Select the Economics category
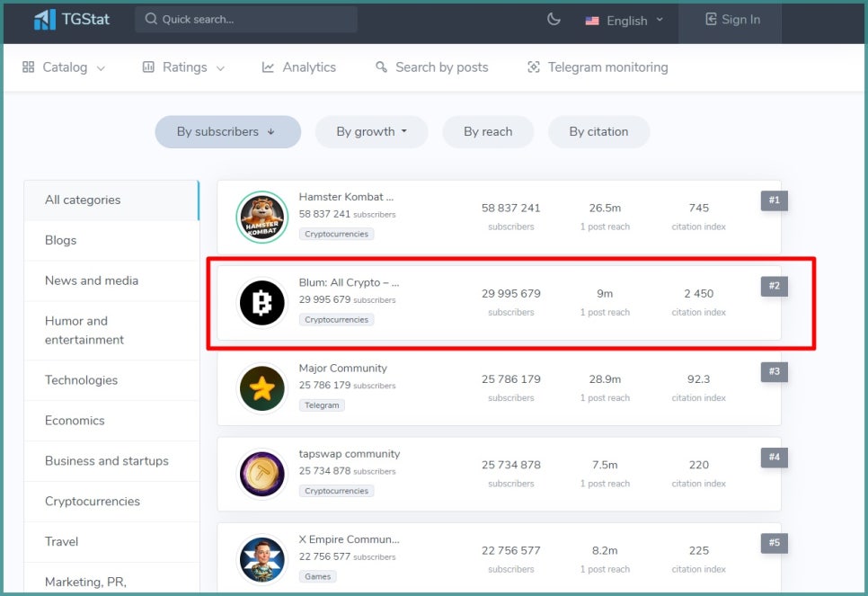Viewport: 868px width, 596px height. tap(111, 421)
